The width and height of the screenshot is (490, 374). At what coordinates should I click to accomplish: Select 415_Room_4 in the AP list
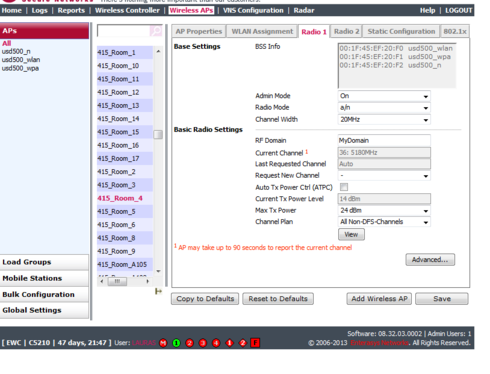coord(125,198)
